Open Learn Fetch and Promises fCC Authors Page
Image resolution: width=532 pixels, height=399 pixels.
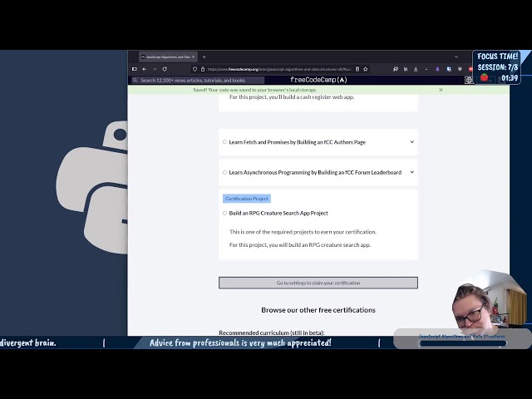click(x=298, y=142)
